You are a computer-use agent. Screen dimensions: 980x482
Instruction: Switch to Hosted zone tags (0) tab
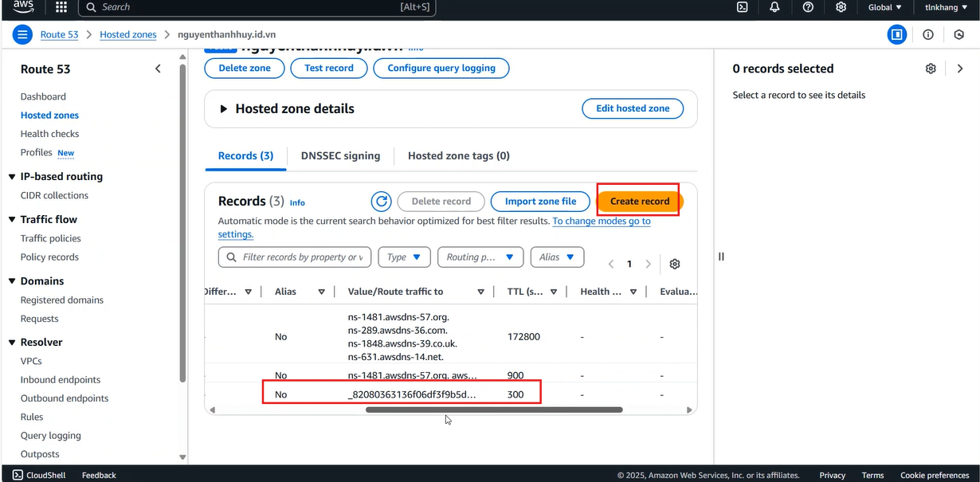[x=459, y=155]
